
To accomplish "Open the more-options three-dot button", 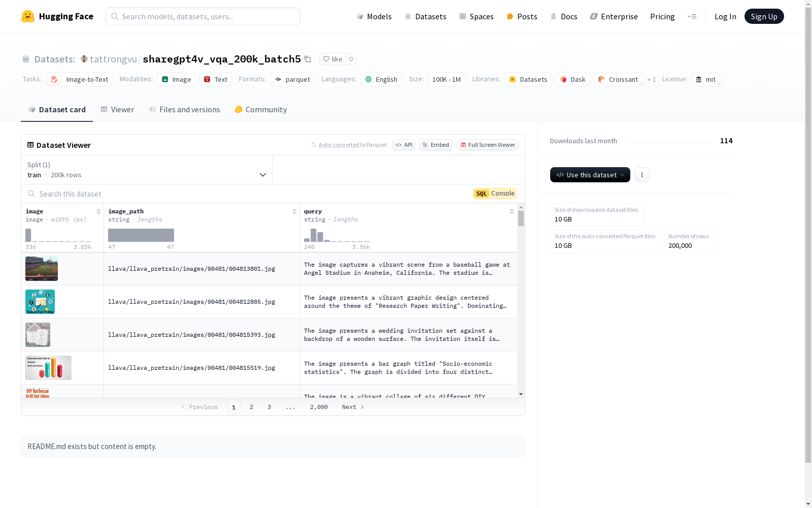I will click(642, 175).
